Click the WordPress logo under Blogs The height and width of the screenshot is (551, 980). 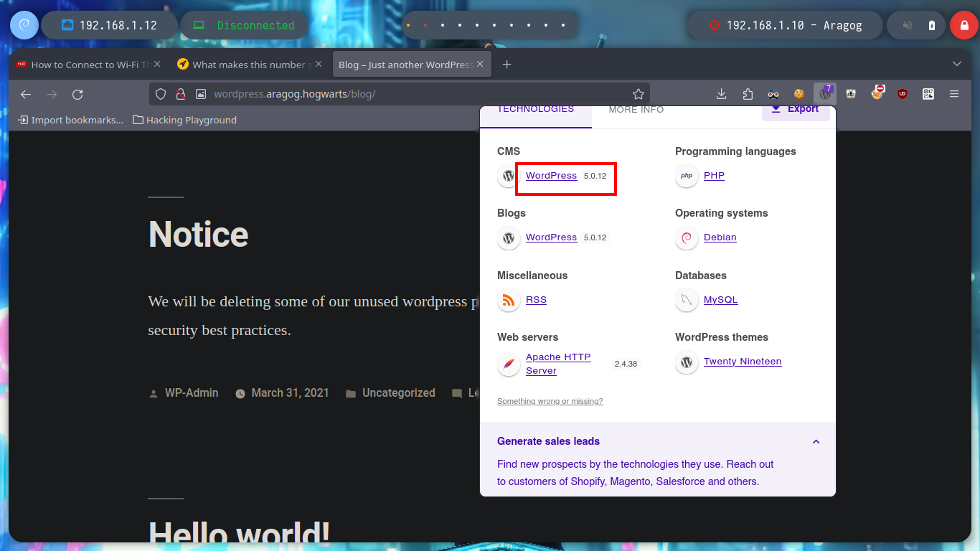tap(509, 237)
